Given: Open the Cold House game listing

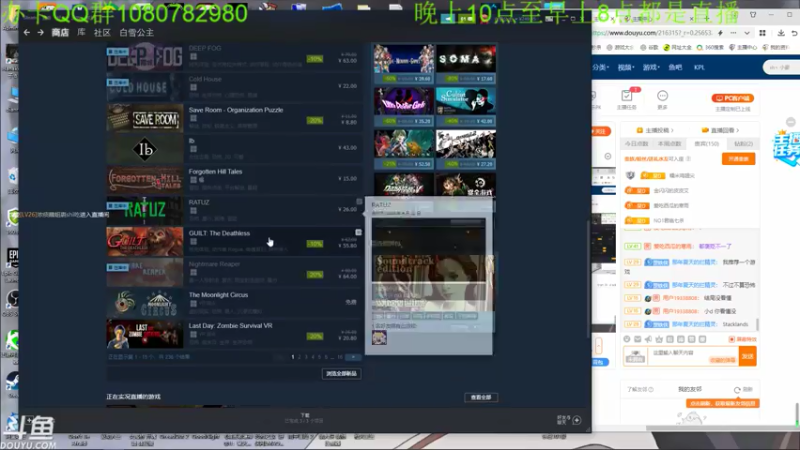Looking at the screenshot, I should 234,87.
